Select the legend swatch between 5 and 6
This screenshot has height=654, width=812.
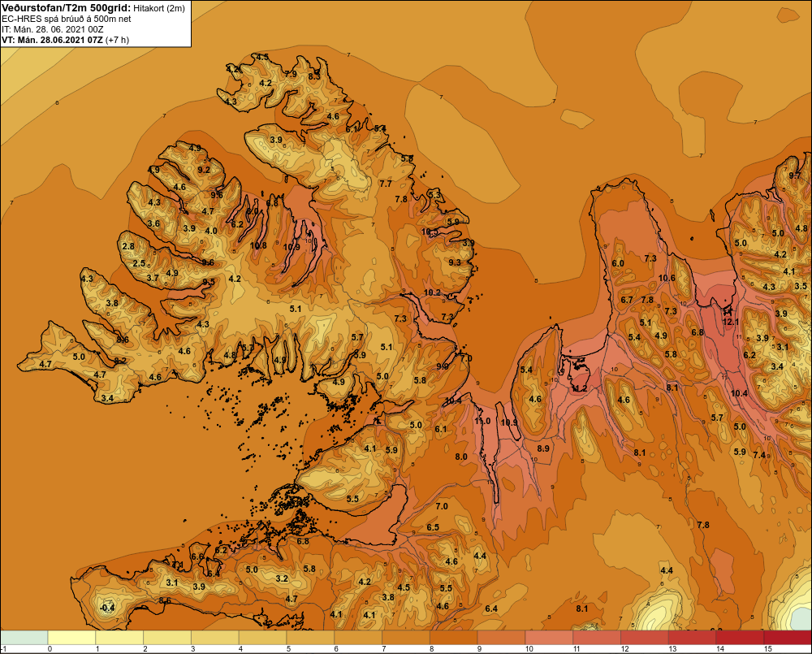pos(310,637)
